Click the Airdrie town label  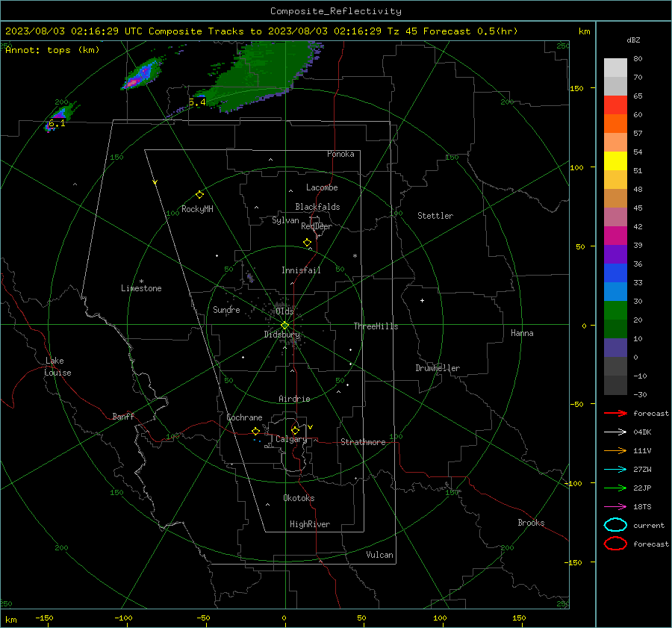pos(294,399)
